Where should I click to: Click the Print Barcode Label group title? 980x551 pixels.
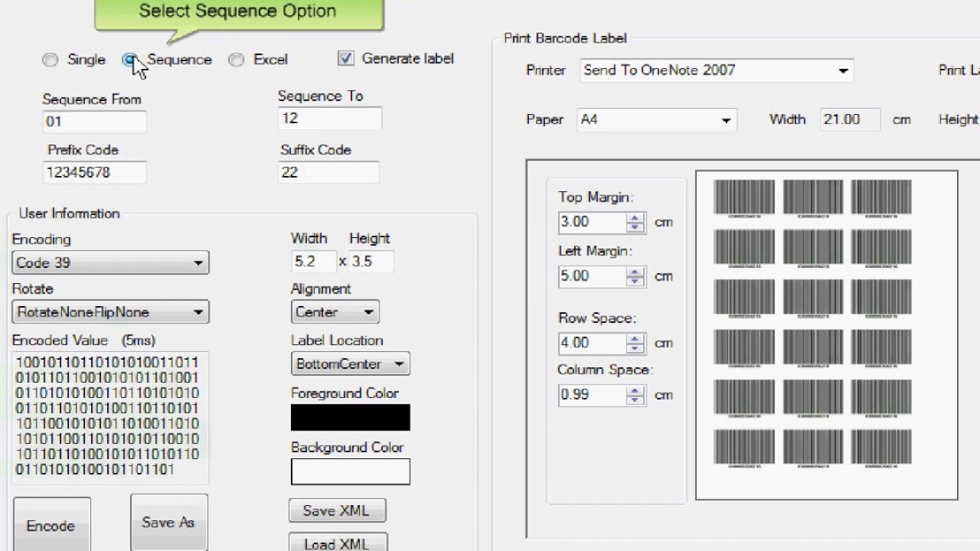565,38
